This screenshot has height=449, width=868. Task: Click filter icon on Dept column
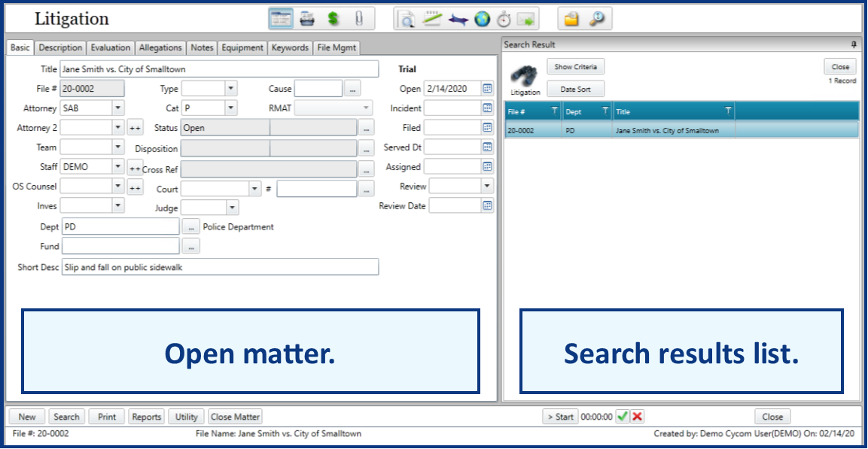coord(605,111)
